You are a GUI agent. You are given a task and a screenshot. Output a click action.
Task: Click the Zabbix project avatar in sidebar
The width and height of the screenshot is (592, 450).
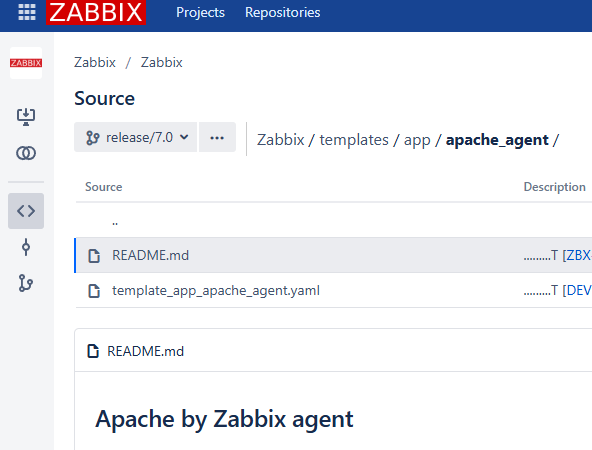click(26, 63)
